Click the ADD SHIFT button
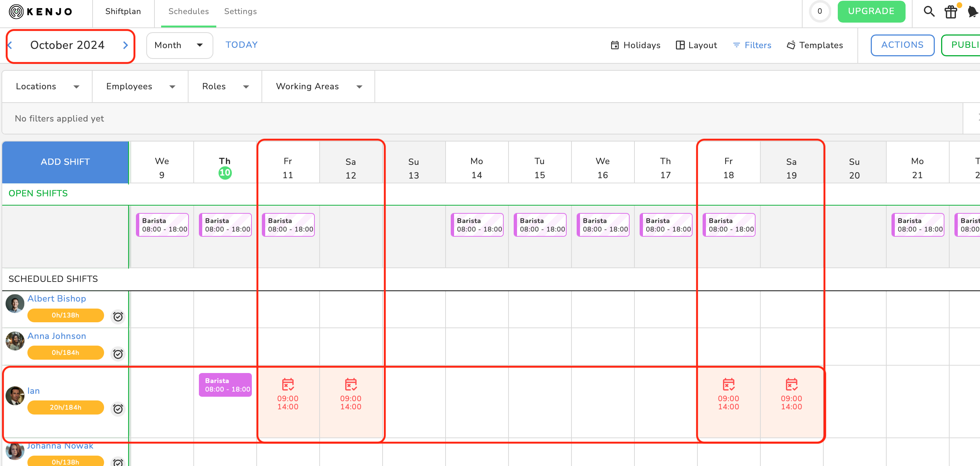The height and width of the screenshot is (466, 980). click(65, 162)
